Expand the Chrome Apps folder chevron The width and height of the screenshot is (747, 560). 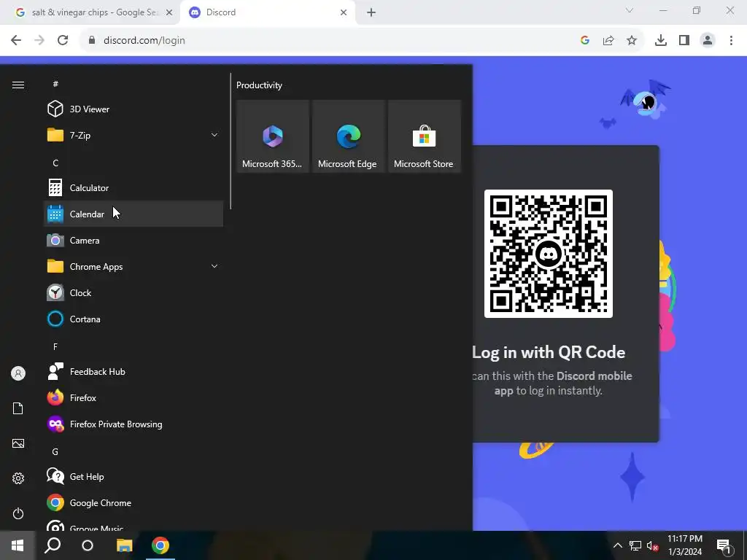(x=214, y=267)
